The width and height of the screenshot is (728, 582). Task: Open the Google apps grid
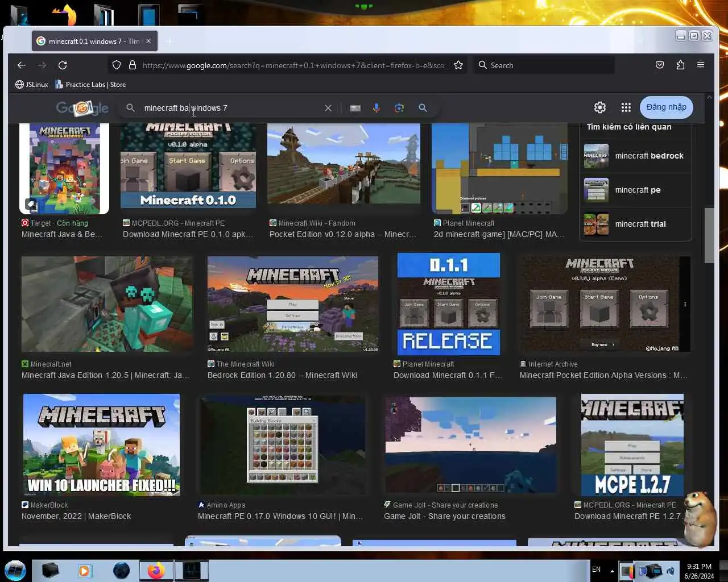point(626,107)
